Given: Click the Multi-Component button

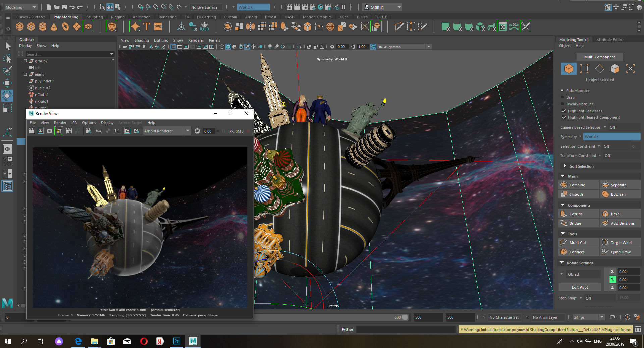Looking at the screenshot, I should click(599, 57).
